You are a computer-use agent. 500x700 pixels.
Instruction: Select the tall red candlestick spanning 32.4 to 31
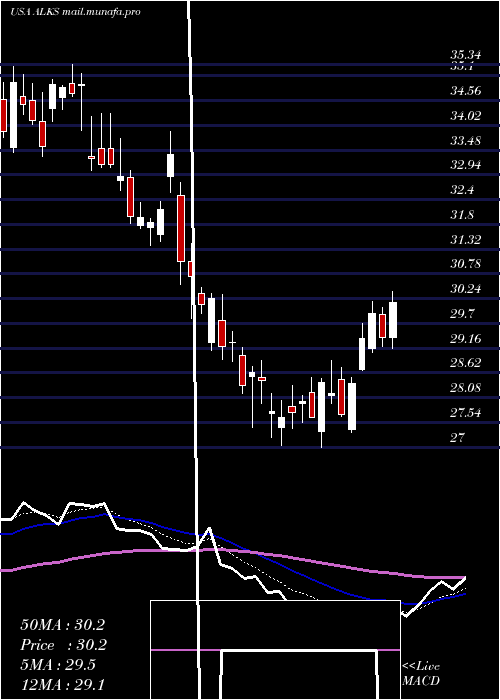[x=181, y=228]
